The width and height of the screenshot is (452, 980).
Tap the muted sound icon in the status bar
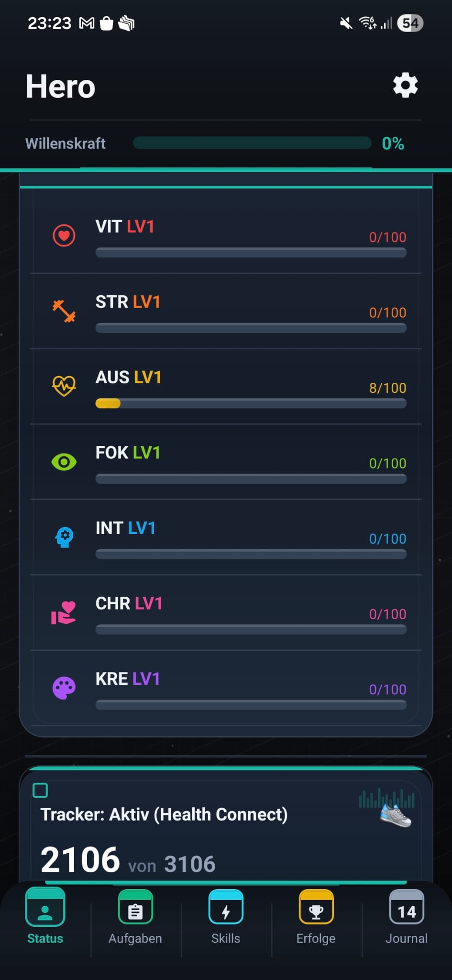[x=346, y=23]
